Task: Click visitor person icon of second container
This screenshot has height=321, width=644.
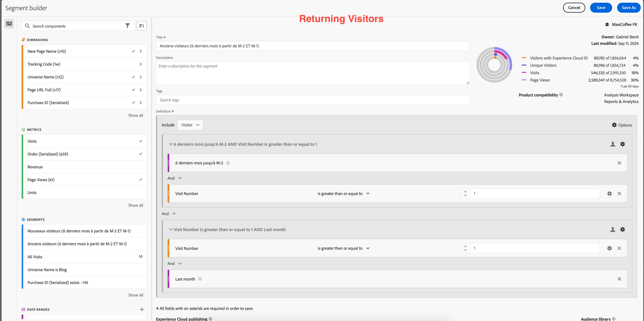Action: click(x=613, y=230)
